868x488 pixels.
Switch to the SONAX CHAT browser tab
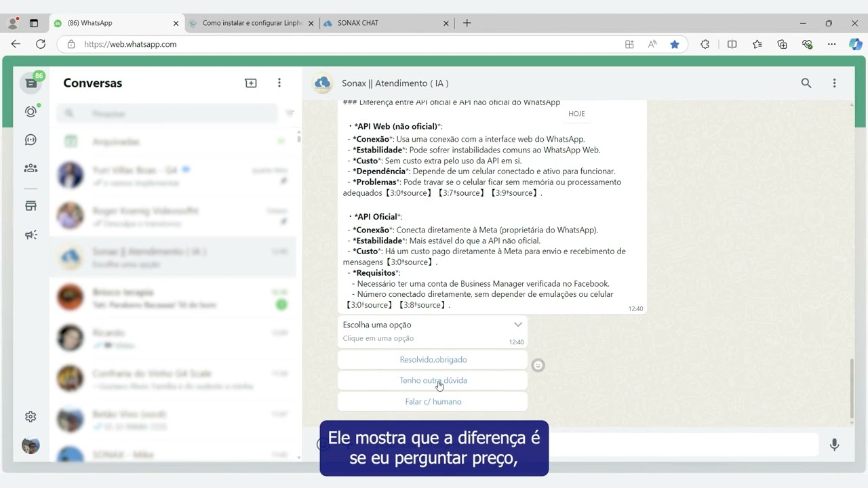tap(385, 23)
